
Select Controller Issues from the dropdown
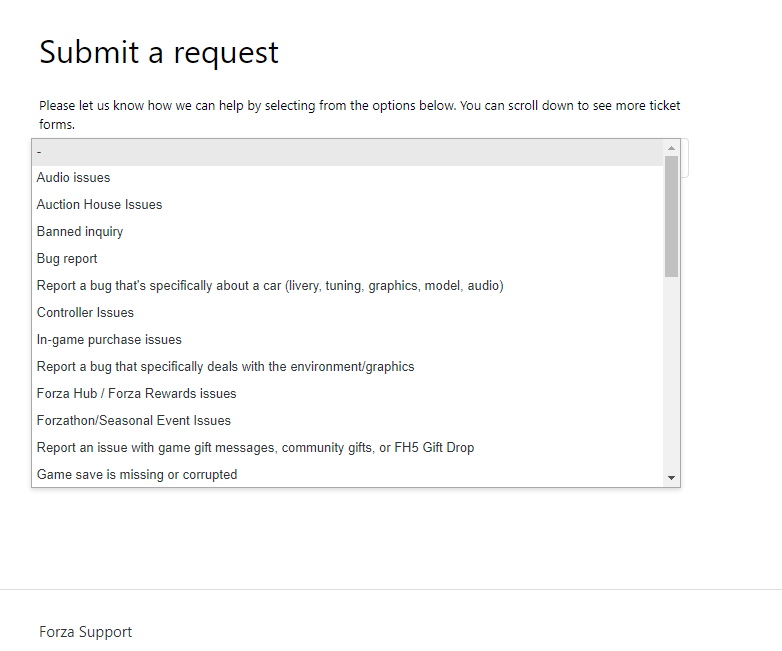click(85, 313)
